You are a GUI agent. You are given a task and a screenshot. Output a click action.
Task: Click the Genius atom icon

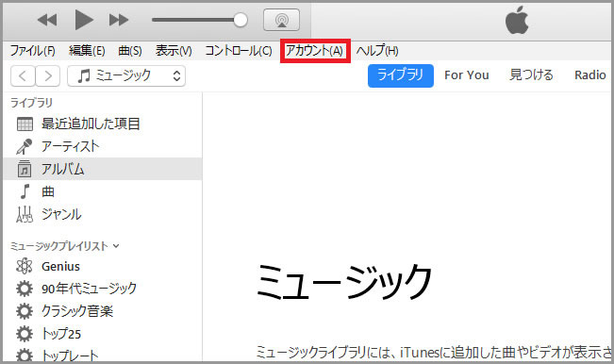25,267
